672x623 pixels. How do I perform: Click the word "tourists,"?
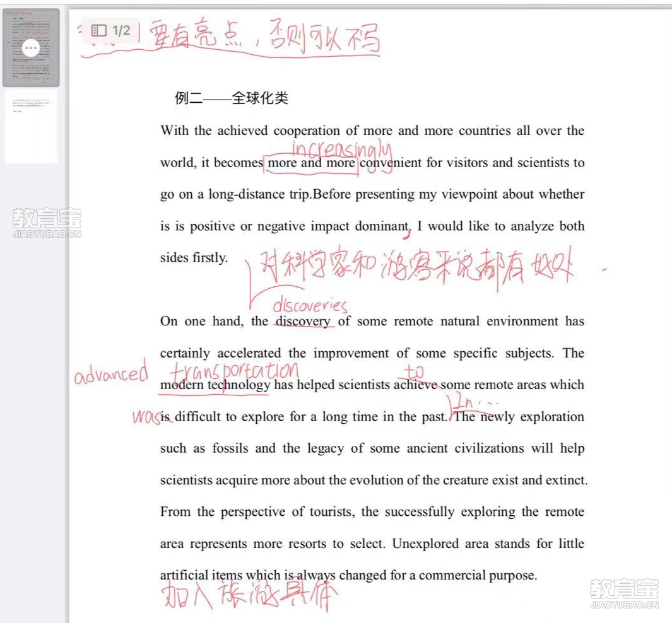coord(332,512)
